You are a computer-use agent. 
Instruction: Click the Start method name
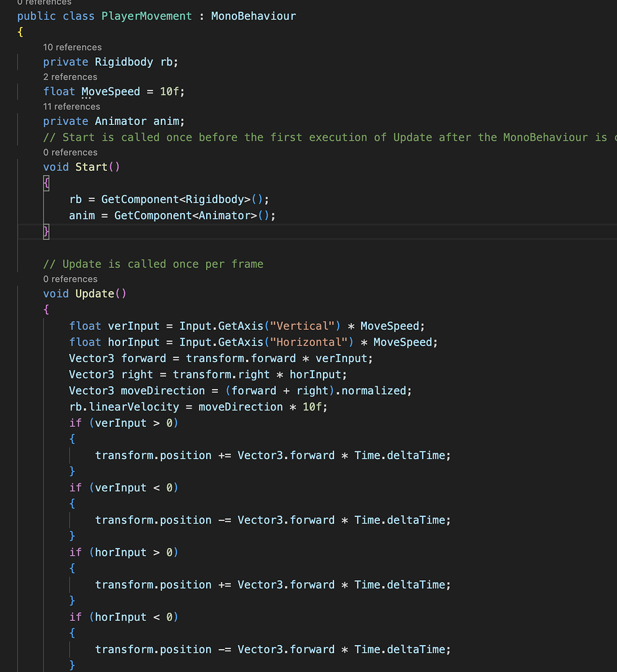pos(91,167)
